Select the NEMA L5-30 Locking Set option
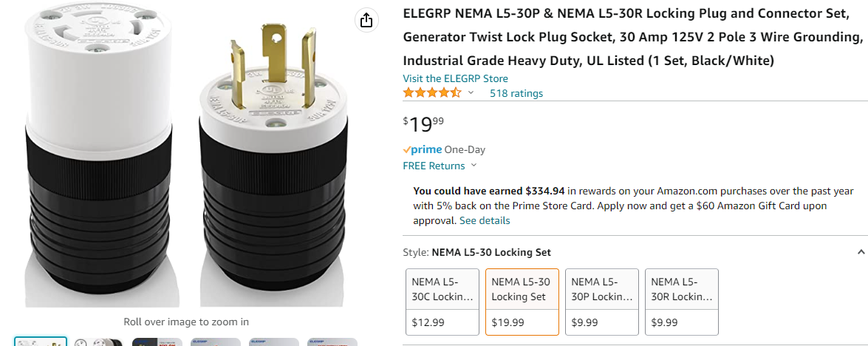This screenshot has width=868, height=346. pyautogui.click(x=522, y=301)
